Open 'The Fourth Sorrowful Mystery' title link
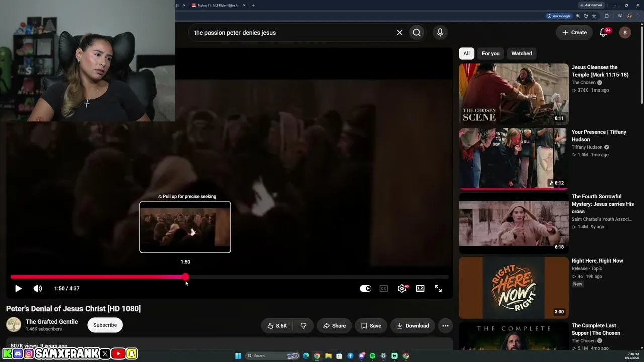The height and width of the screenshot is (362, 644). point(603,204)
